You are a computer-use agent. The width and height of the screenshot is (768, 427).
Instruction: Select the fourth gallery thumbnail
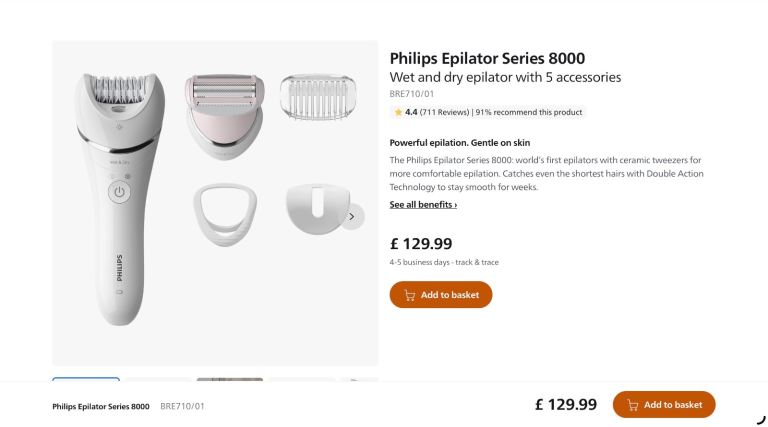click(302, 380)
